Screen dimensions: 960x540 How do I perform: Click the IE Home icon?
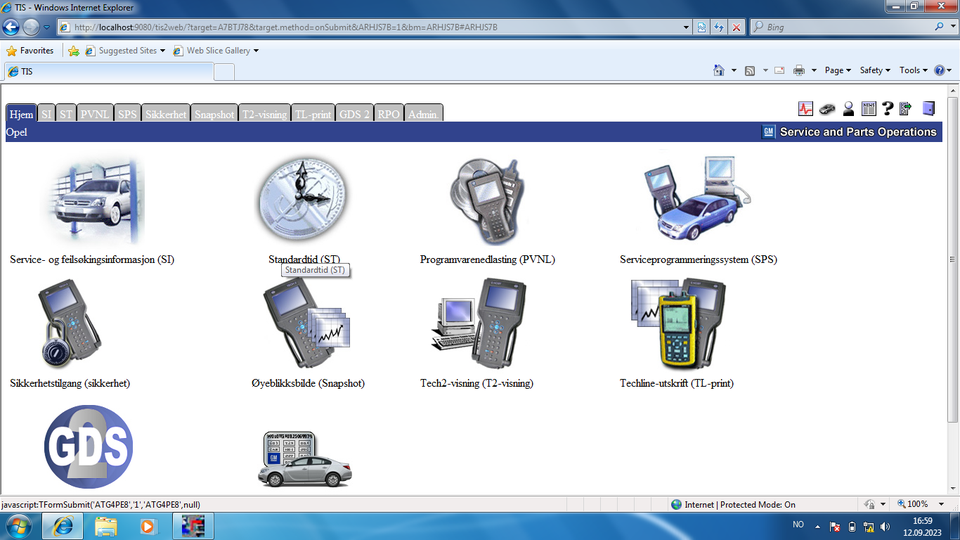(x=719, y=70)
